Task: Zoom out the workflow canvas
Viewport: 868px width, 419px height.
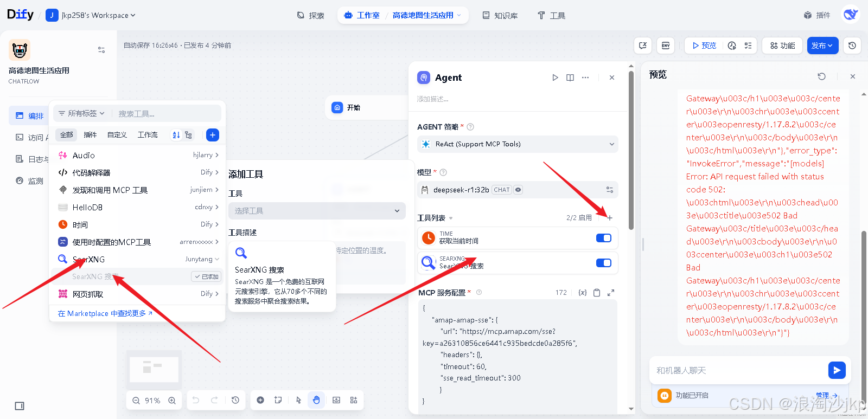Action: [x=136, y=401]
